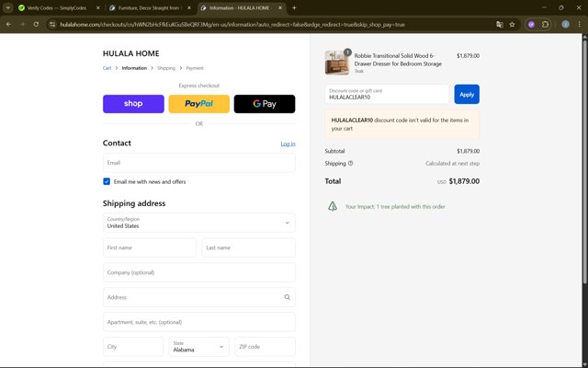This screenshot has width=588, height=368.
Task: Open the State dropdown showing Alabama
Action: (198, 347)
